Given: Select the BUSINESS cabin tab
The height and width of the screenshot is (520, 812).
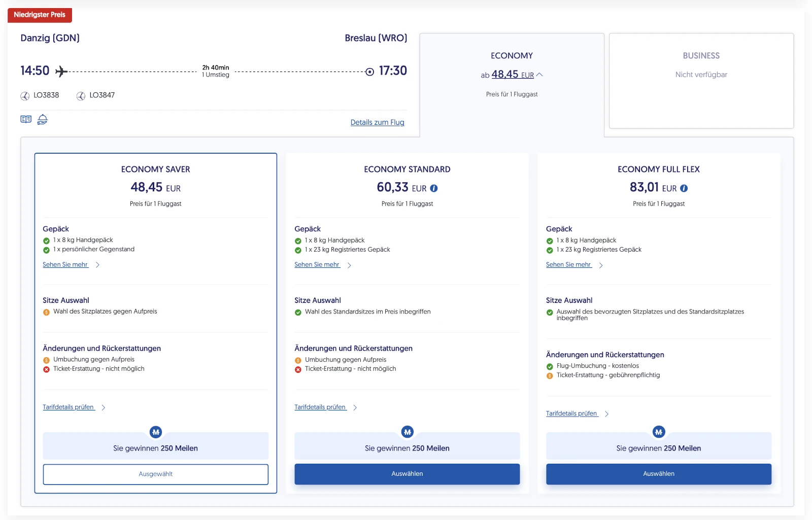Looking at the screenshot, I should pyautogui.click(x=701, y=81).
